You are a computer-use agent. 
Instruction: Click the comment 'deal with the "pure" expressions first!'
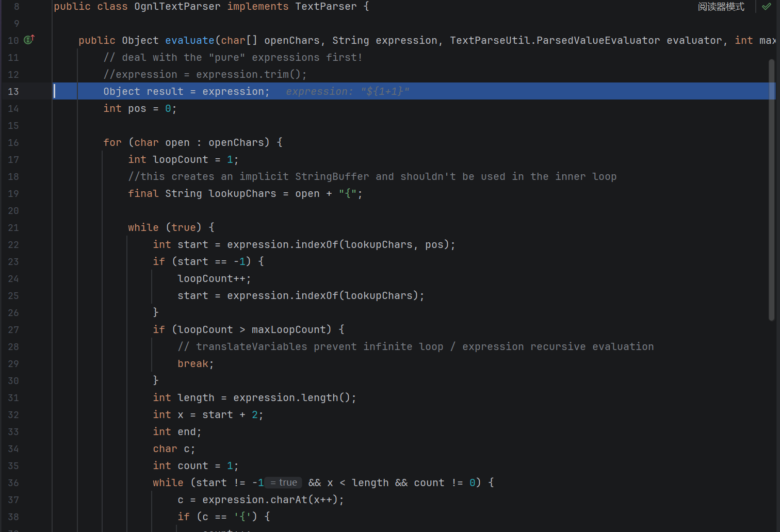[x=233, y=57]
